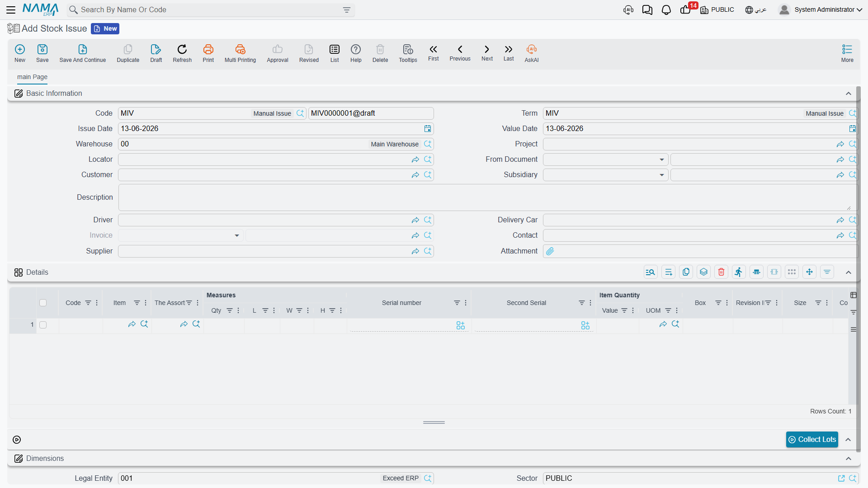
Task: Open approvals thumbs-up icon with 14 badge
Action: (x=686, y=10)
